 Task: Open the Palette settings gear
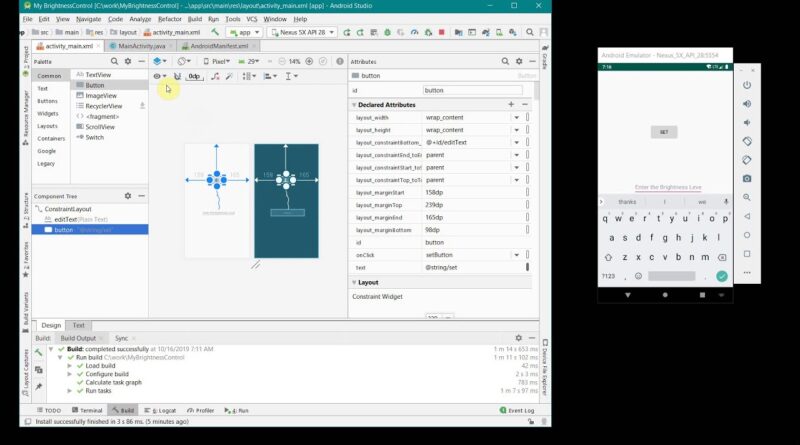point(128,61)
